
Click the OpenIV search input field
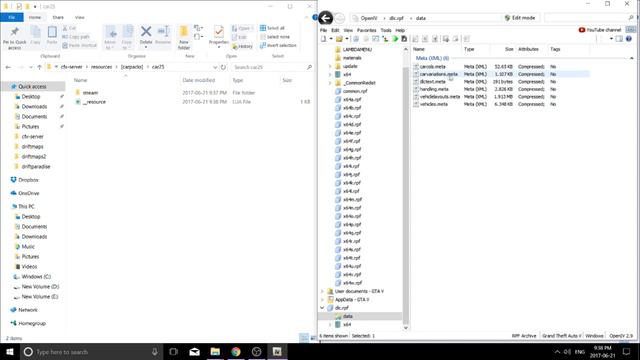point(586,18)
